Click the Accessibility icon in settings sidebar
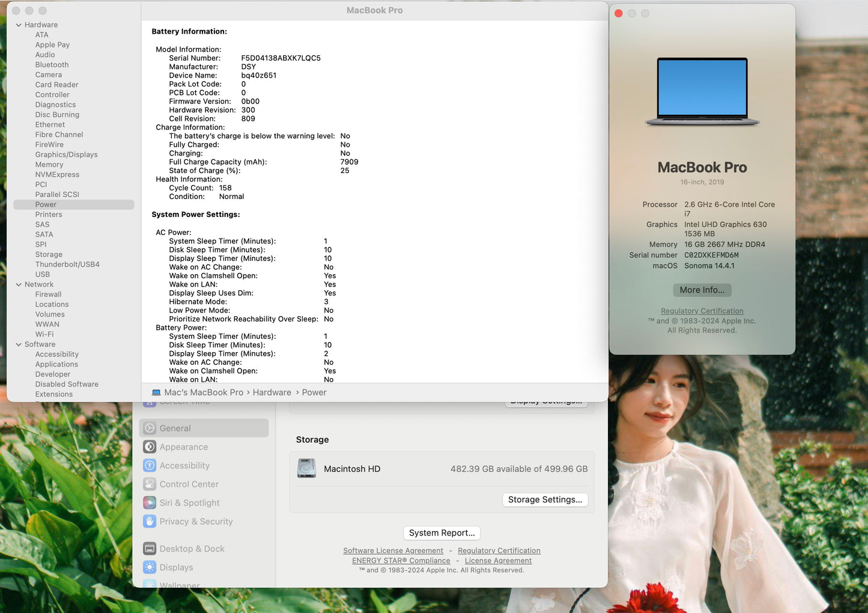The height and width of the screenshot is (613, 868). 150,466
